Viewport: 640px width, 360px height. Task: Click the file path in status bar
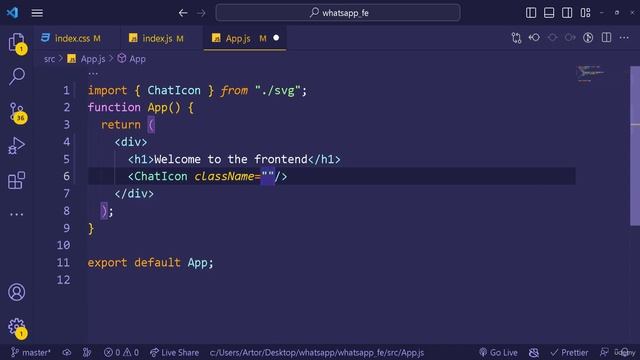point(317,352)
